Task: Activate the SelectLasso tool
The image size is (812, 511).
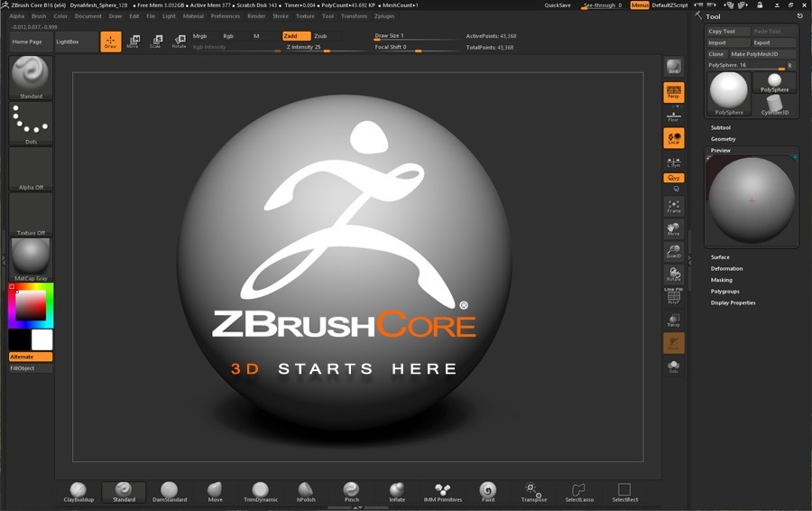Action: tap(578, 491)
